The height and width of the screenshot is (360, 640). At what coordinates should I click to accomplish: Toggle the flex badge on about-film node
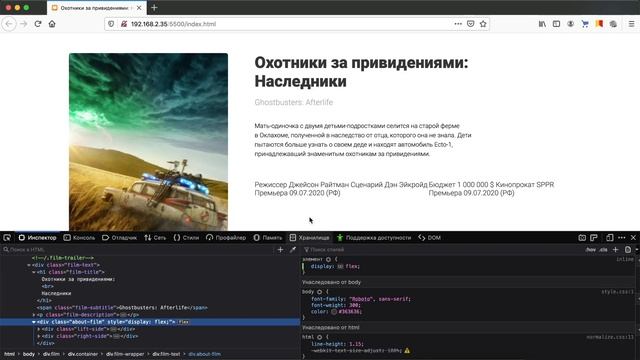183,322
